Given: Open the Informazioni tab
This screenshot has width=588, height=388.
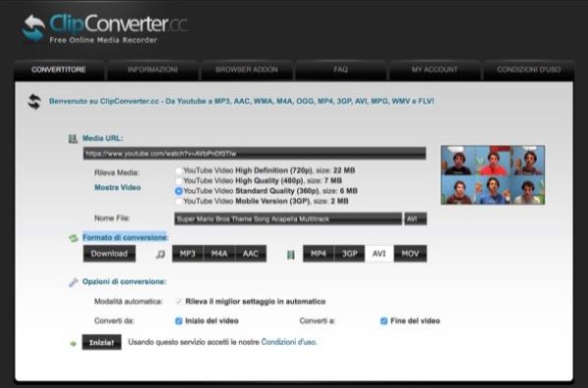Looking at the screenshot, I should tap(153, 71).
